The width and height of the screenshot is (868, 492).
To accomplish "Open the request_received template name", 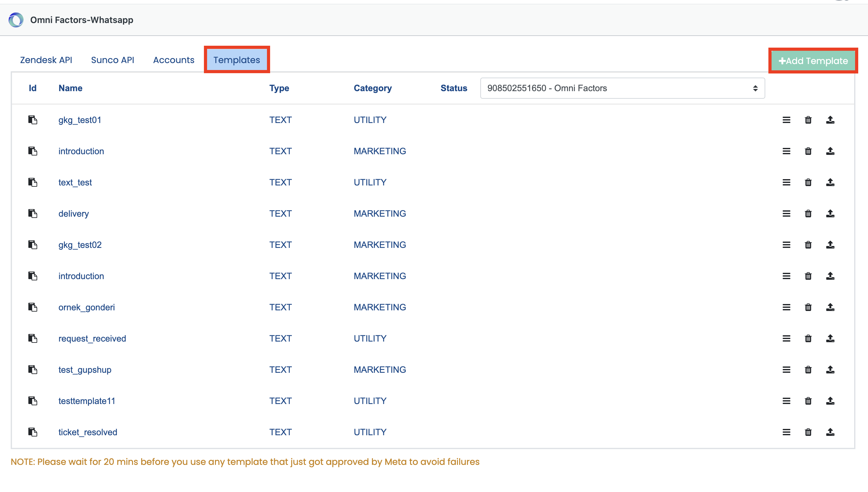I will 92,339.
